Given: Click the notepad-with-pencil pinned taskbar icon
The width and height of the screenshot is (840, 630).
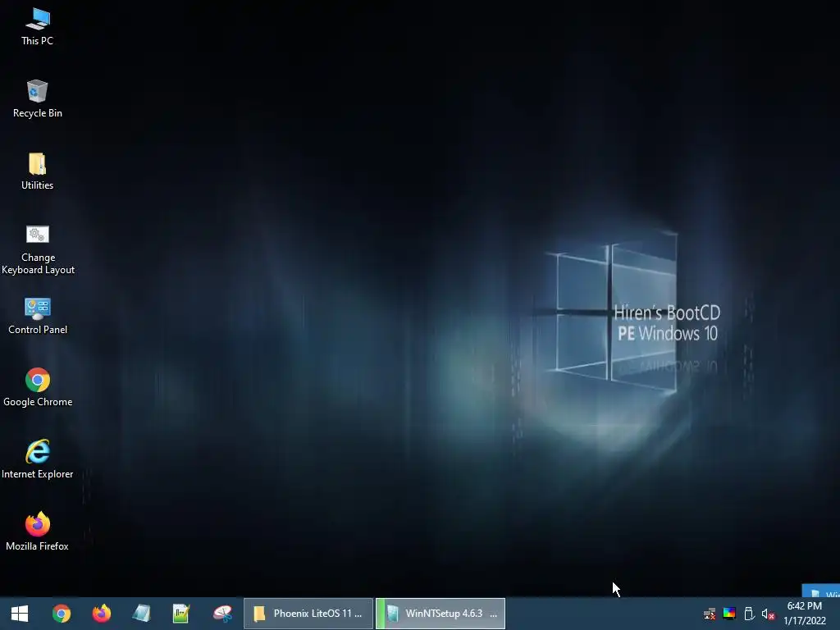Looking at the screenshot, I should [181, 614].
